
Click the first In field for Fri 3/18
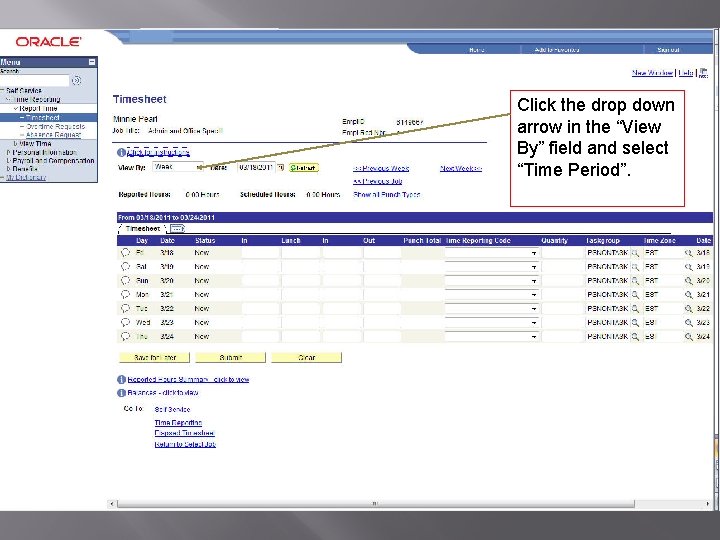tap(260, 253)
